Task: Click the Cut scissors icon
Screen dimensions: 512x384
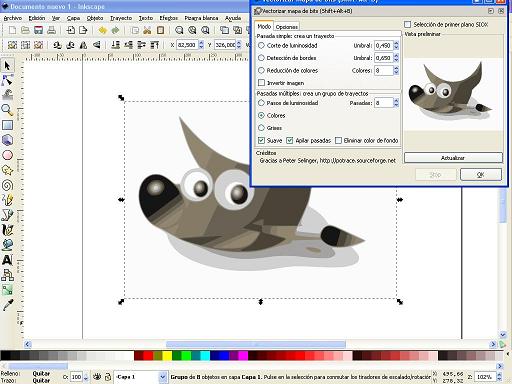Action: [x=147, y=30]
